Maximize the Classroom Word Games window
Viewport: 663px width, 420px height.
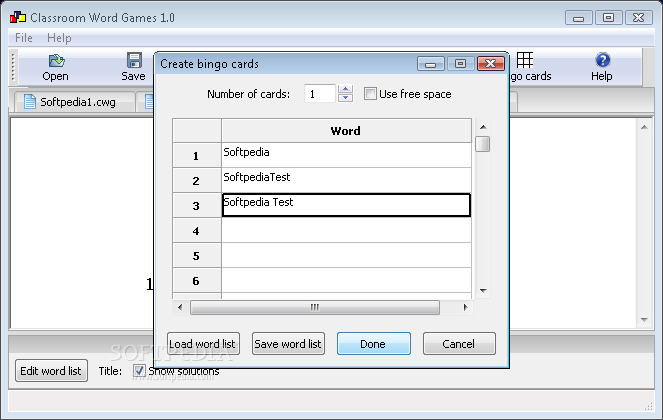(x=608, y=17)
